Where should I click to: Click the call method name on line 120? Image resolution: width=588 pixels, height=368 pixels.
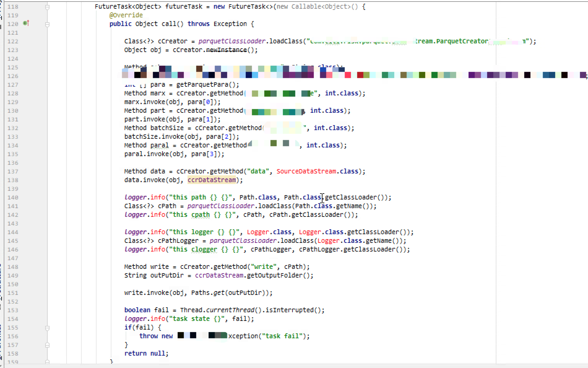[x=169, y=24]
